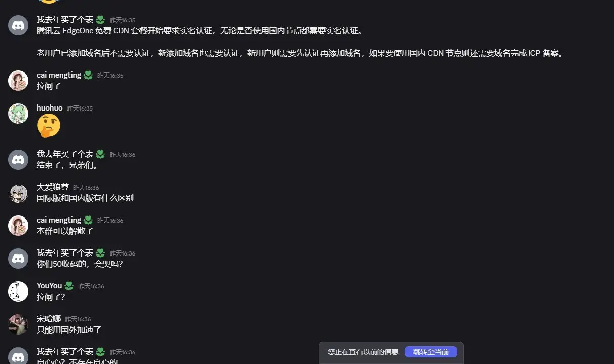Open cai mengting's avatar beside 本群可以解散了
Image resolution: width=614 pixels, height=364 pixels.
[x=18, y=226]
